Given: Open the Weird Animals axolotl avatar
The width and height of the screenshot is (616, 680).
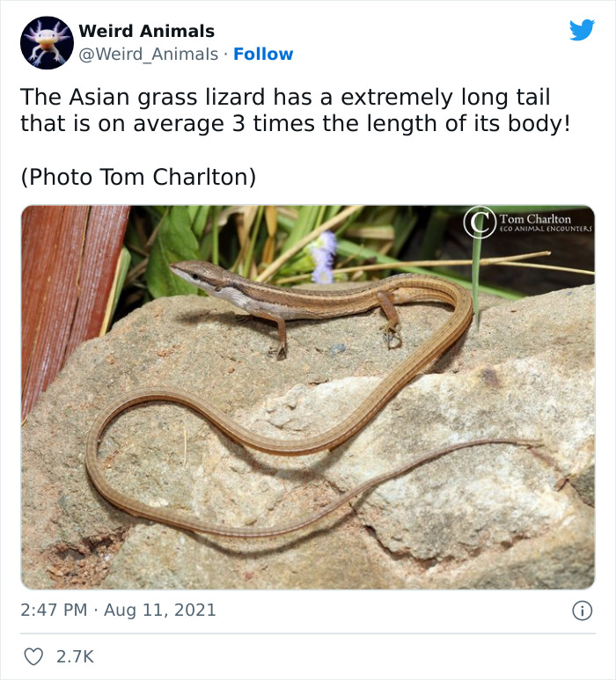Looking at the screenshot, I should pos(46,42).
